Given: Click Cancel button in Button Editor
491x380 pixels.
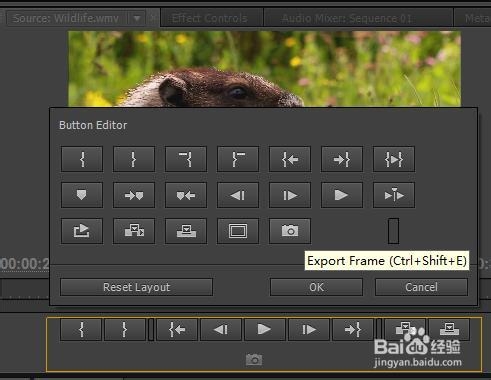Looking at the screenshot, I should tap(421, 287).
